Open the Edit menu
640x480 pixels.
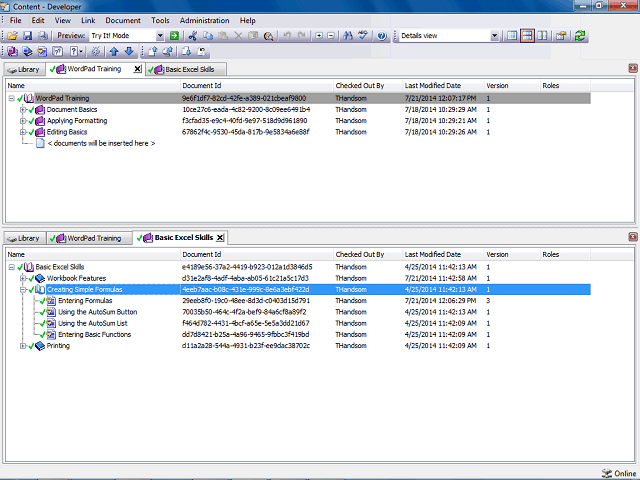(x=38, y=20)
